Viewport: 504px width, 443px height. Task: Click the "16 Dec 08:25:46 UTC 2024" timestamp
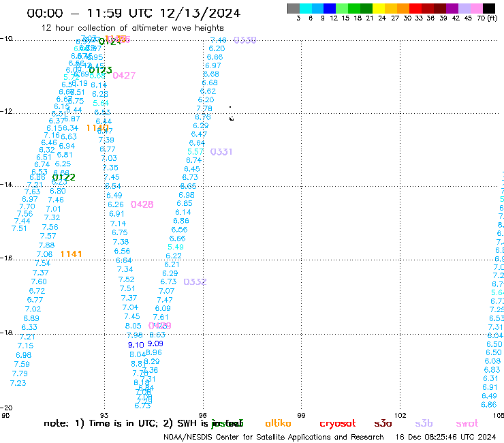[445, 437]
